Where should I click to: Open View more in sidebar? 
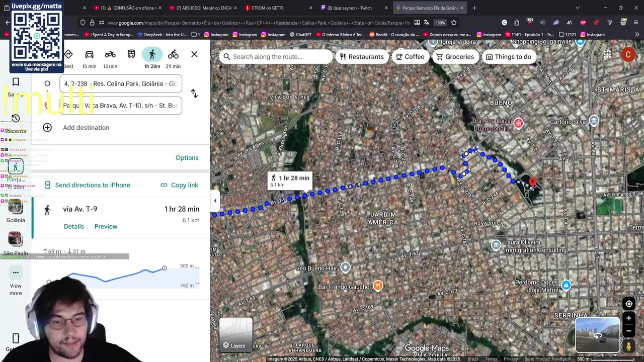pos(16,281)
